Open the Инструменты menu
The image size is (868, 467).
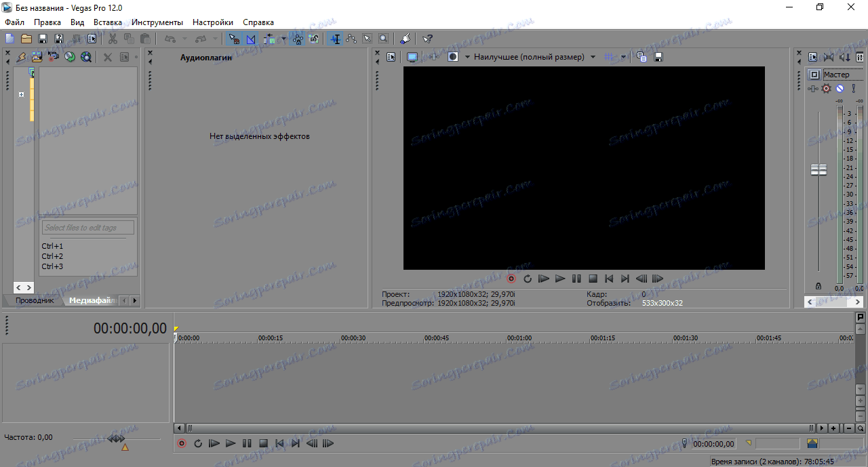pos(157,22)
